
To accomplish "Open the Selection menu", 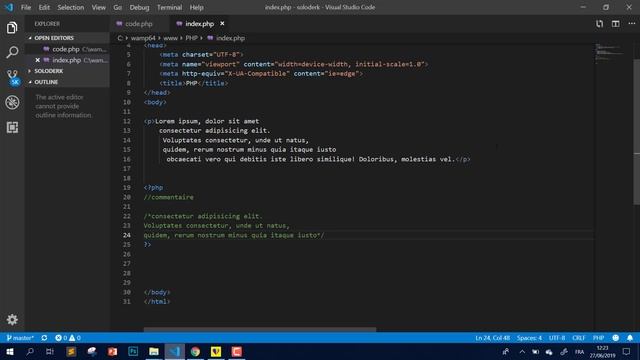I will tap(71, 7).
